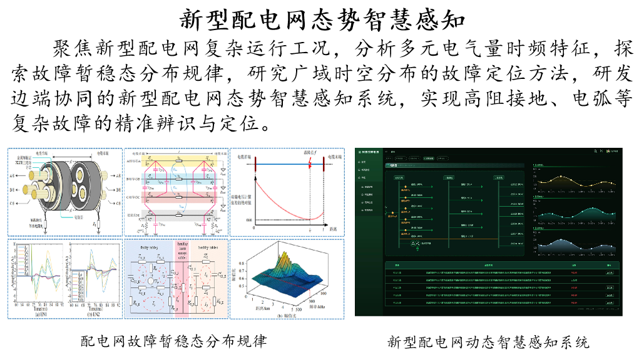Click the fullscreen icon beside the search icon
644x357 pixels.
pos(601,152)
